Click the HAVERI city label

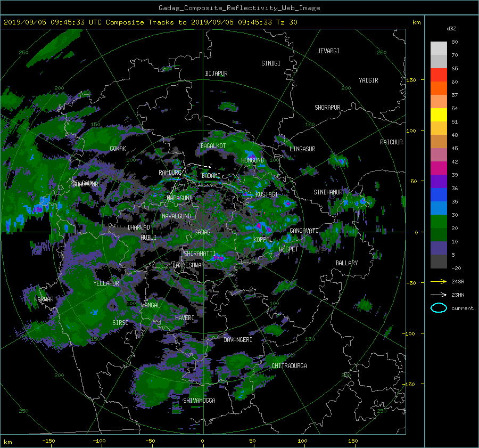185,319
